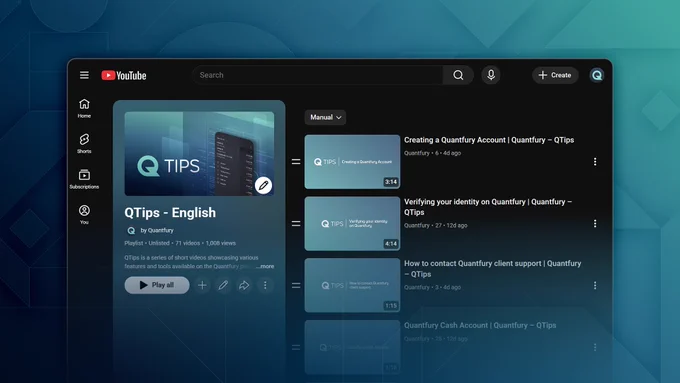
Task: Click the 'QTips - English' playlist title
Action: coord(170,213)
